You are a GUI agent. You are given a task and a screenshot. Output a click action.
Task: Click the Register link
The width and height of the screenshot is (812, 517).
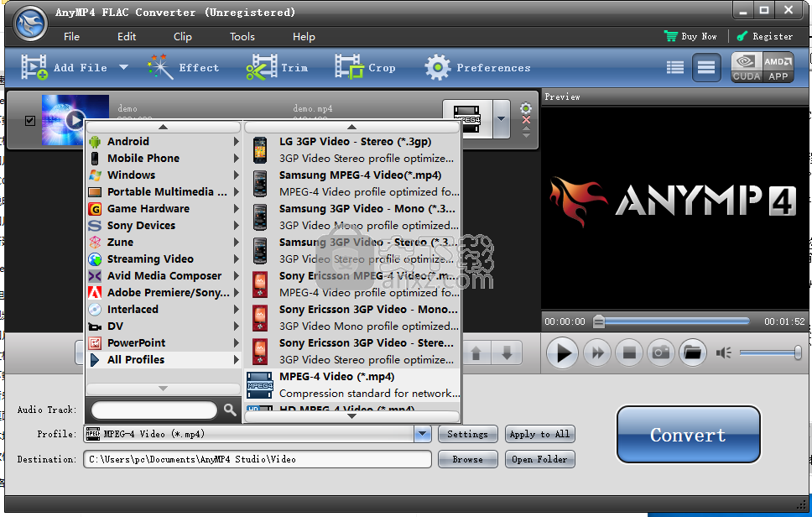(765, 36)
